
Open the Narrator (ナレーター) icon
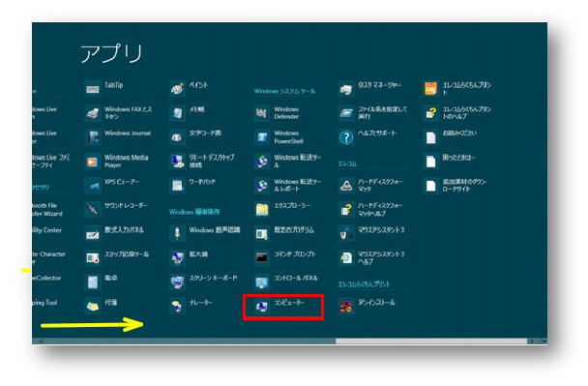177,307
